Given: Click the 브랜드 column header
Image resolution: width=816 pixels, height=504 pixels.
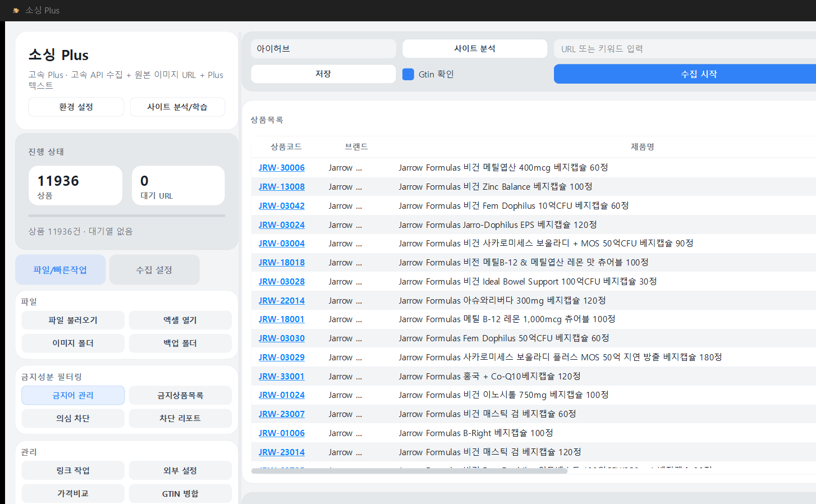Looking at the screenshot, I should tap(356, 146).
